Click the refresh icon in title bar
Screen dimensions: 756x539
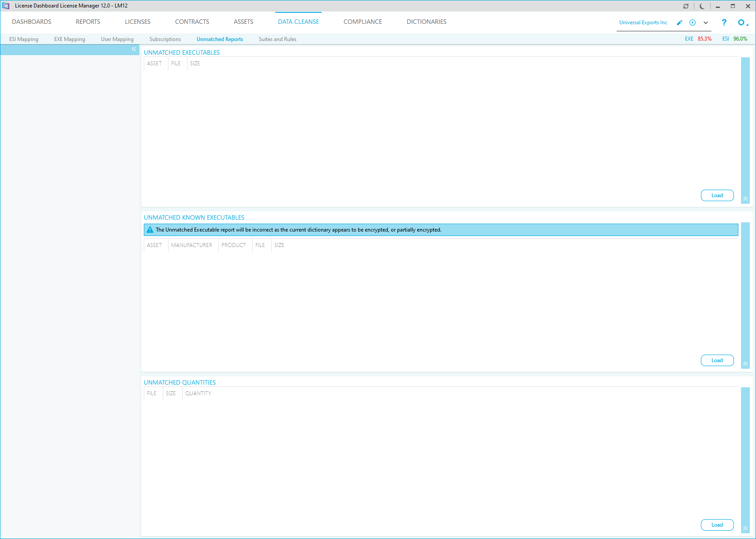[x=686, y=6]
